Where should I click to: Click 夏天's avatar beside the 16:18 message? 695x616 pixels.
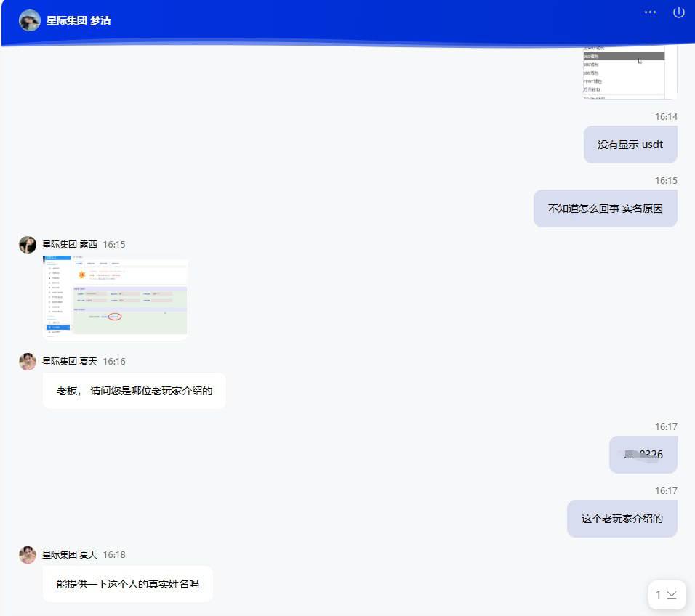pos(28,555)
